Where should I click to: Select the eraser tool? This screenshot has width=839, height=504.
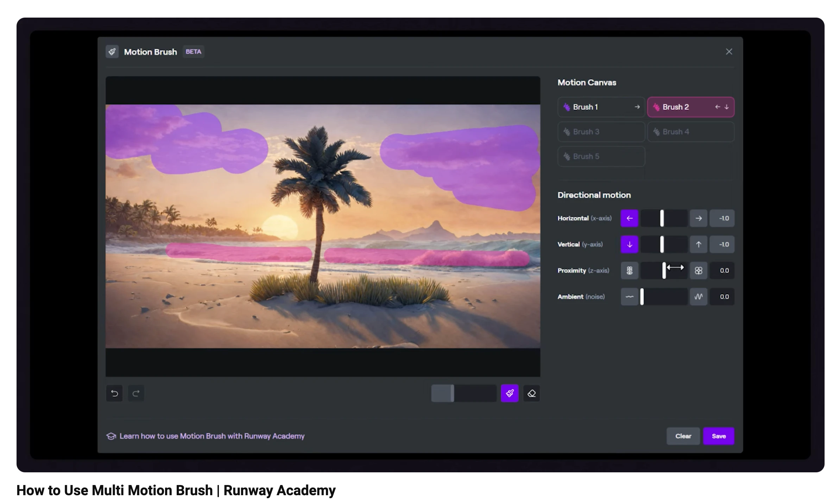coord(531,393)
